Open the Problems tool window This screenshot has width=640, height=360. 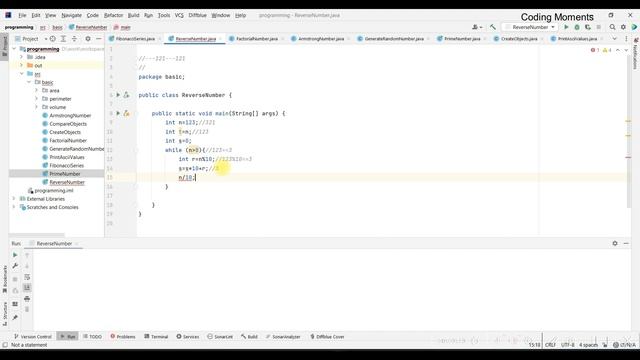point(123,337)
